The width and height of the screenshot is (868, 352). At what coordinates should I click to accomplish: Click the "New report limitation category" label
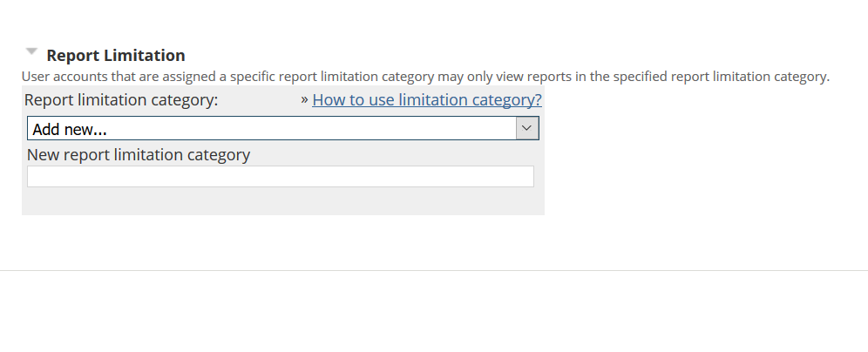click(x=139, y=155)
